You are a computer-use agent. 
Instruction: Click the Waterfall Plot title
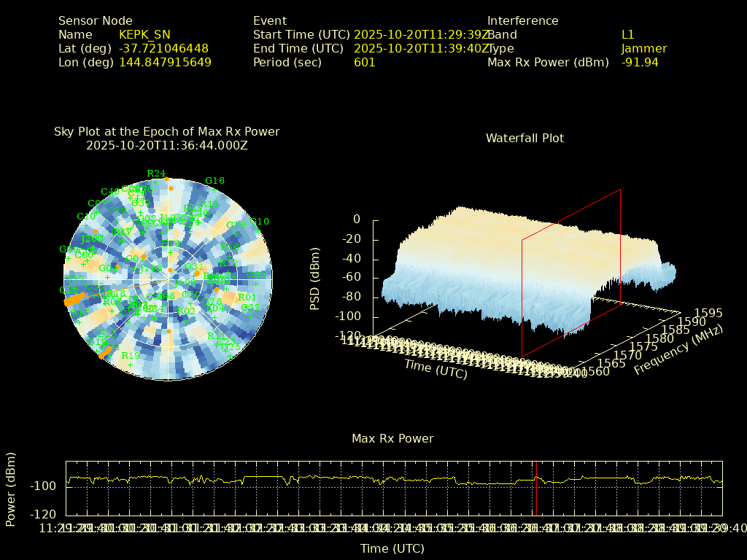[525, 139]
